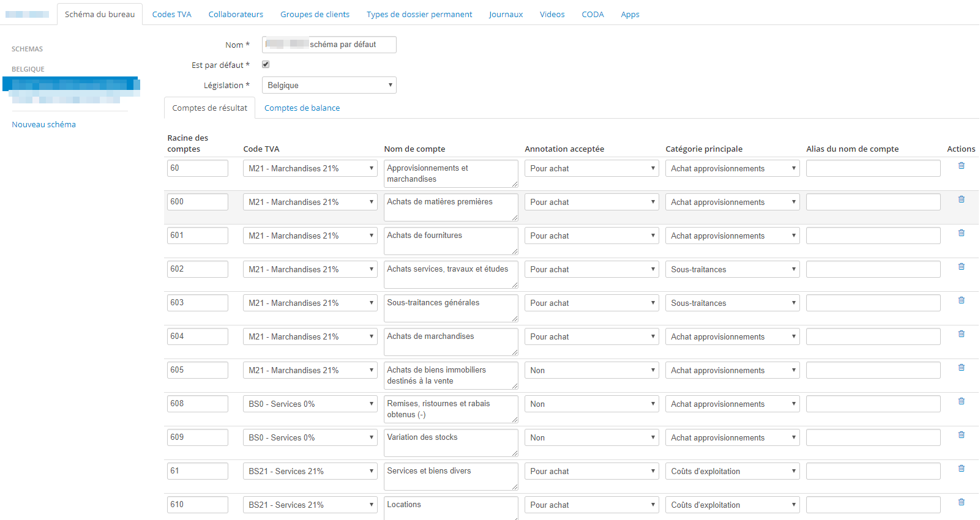Focus the Alias field for account 60

click(873, 168)
